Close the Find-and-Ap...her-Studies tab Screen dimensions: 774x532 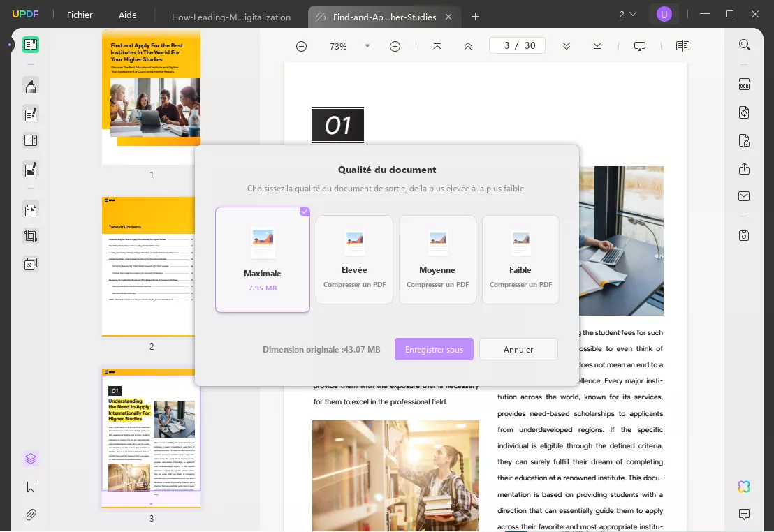pos(448,17)
